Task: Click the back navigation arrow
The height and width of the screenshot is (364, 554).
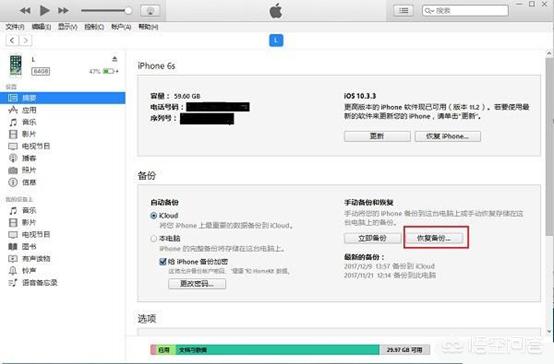Action: click(12, 40)
